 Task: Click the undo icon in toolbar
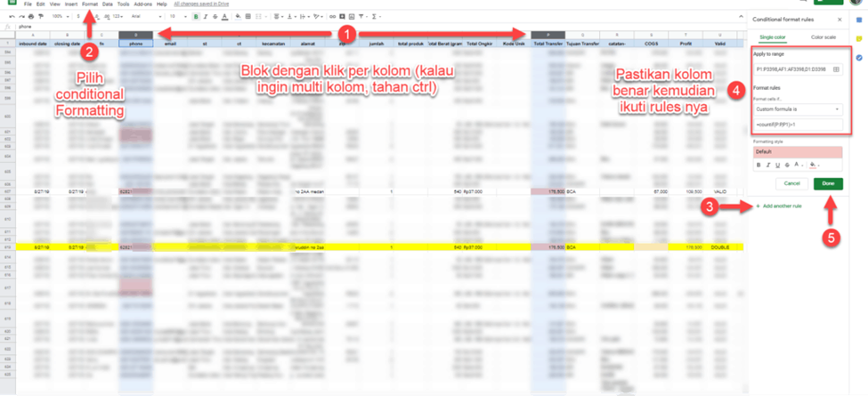(10, 16)
